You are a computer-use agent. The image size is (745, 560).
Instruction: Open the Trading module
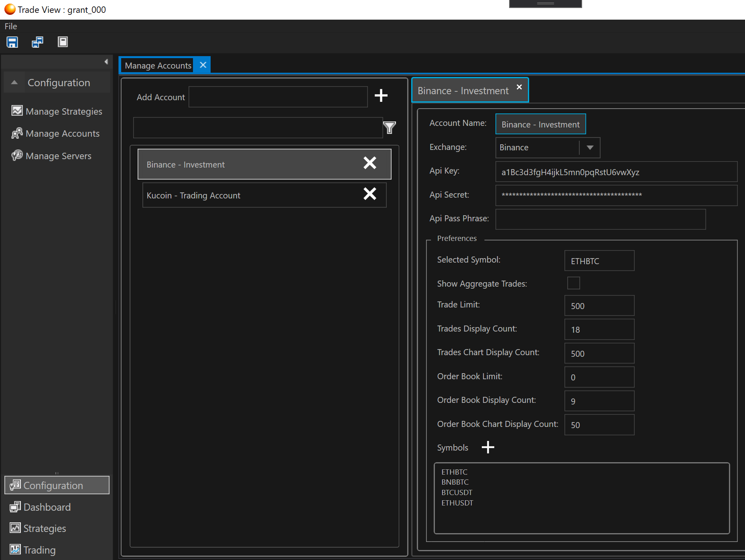33,550
